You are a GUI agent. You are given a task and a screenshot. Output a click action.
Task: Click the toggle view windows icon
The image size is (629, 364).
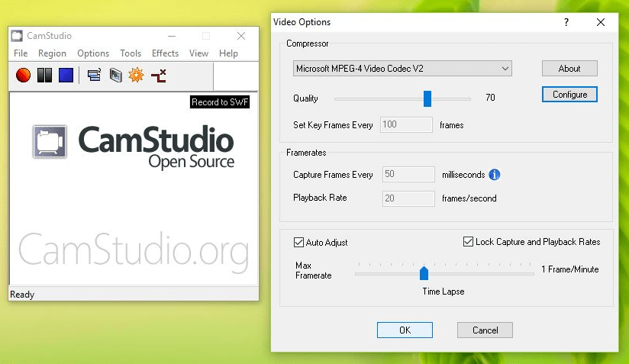pyautogui.click(x=94, y=76)
